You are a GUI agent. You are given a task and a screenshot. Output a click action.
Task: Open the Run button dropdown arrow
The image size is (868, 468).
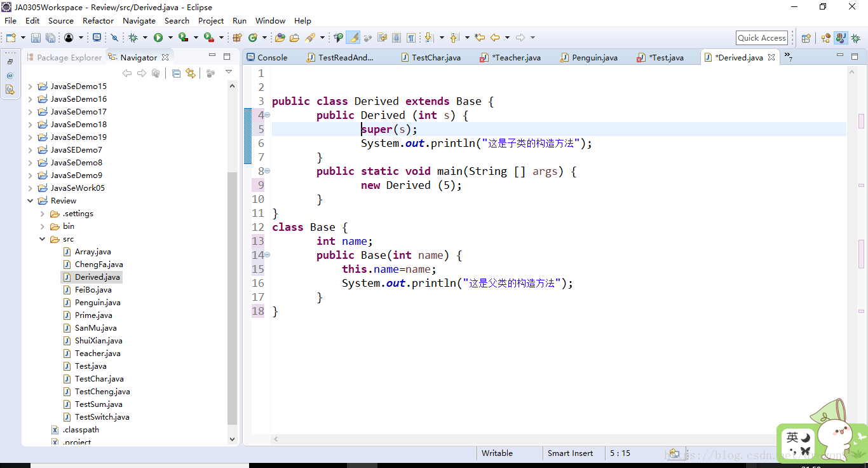pyautogui.click(x=170, y=38)
